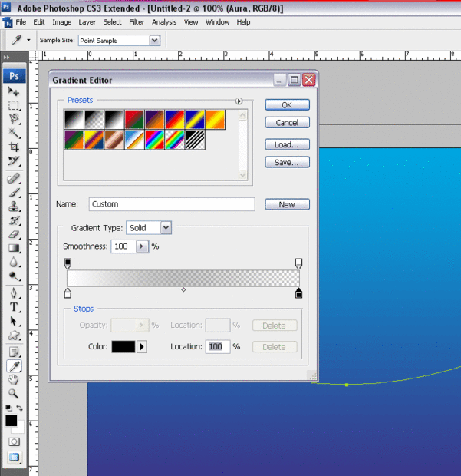The image size is (461, 476).
Task: Select the Move tool
Action: tap(14, 91)
